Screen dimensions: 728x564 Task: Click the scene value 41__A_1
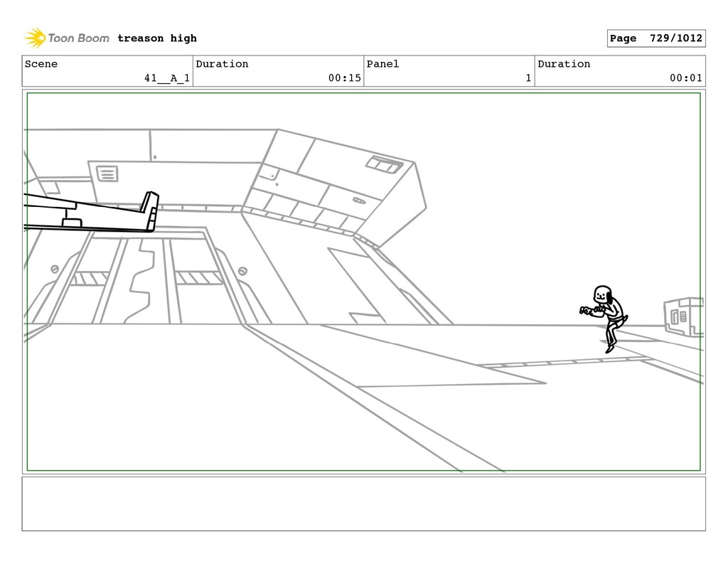coord(166,78)
